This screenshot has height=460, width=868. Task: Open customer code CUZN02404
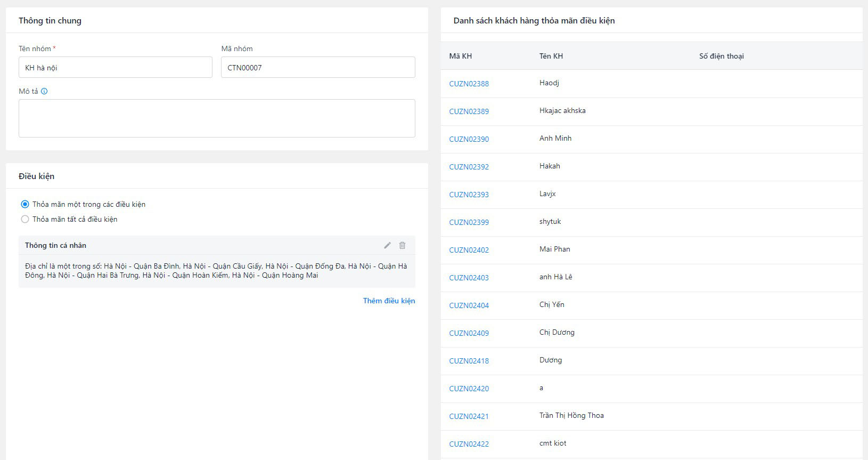[x=469, y=305]
